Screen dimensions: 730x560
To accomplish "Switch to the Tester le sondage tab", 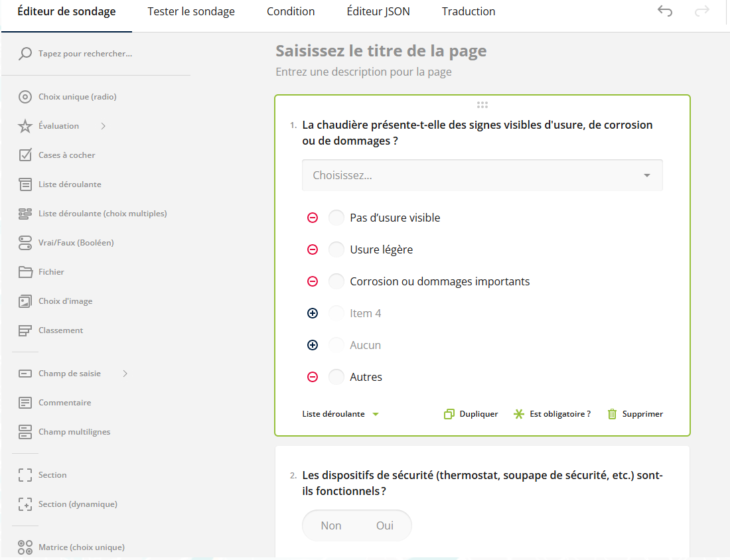I will coord(191,11).
